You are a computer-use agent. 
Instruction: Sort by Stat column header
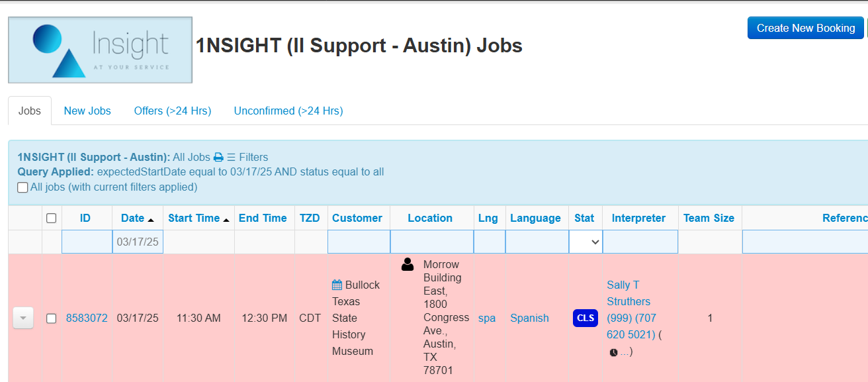click(584, 218)
